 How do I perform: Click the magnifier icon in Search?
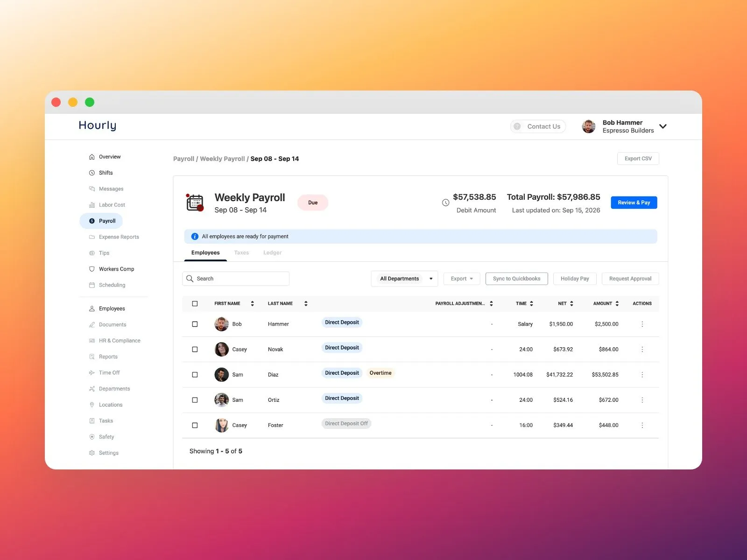tap(190, 279)
